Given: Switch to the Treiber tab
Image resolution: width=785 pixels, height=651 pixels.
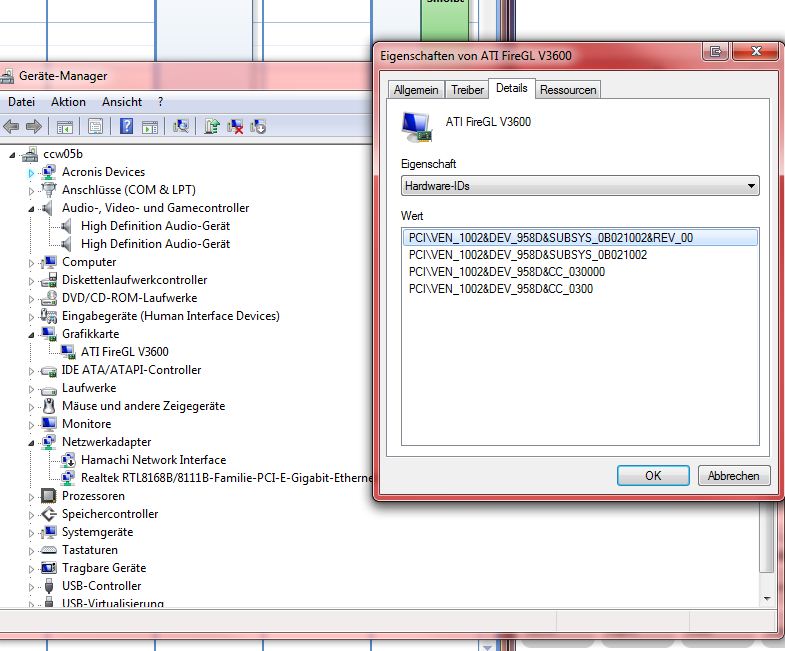Looking at the screenshot, I should (x=467, y=90).
